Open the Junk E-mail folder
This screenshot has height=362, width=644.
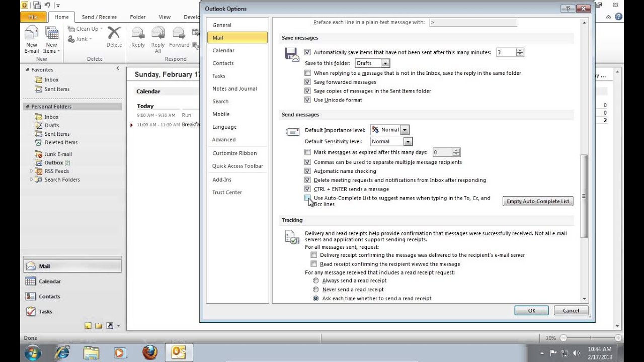58,154
